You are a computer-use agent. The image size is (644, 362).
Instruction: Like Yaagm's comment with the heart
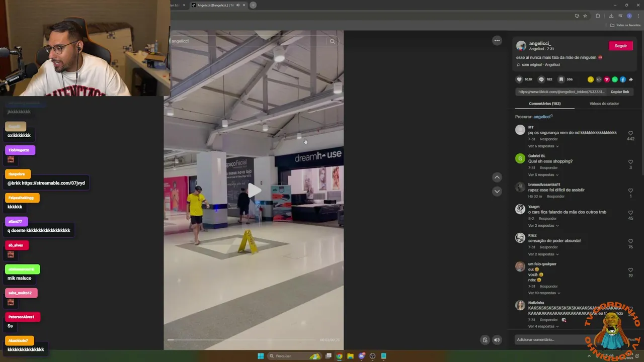630,213
